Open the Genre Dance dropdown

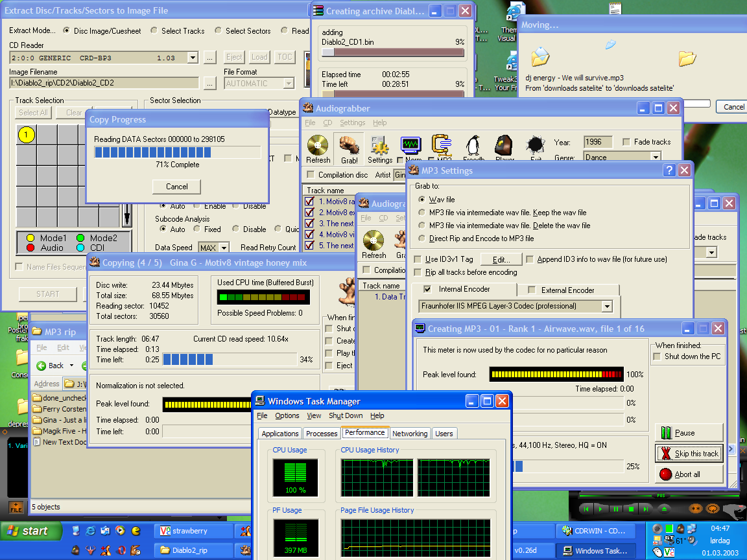pyautogui.click(x=656, y=157)
